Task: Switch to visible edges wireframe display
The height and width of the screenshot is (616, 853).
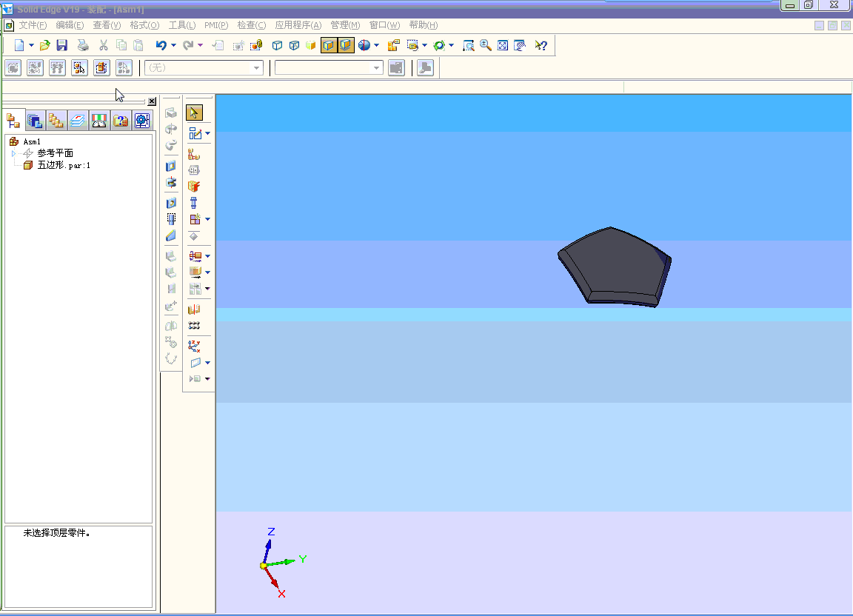Action: (x=277, y=45)
